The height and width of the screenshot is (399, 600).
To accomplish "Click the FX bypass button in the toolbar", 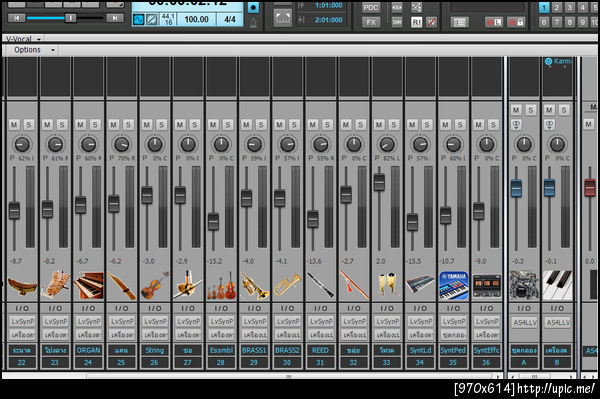I will coord(370,22).
